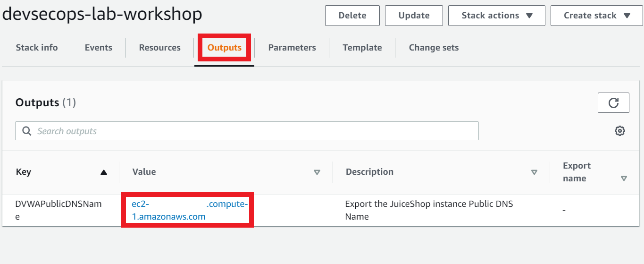Open Create stack dropdown menu
The width and height of the screenshot is (644, 264).
point(597,16)
